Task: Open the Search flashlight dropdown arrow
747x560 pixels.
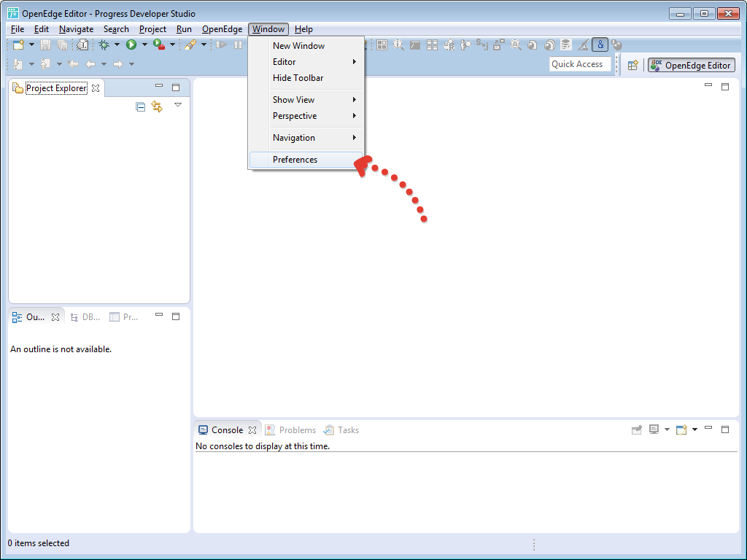Action: [204, 44]
